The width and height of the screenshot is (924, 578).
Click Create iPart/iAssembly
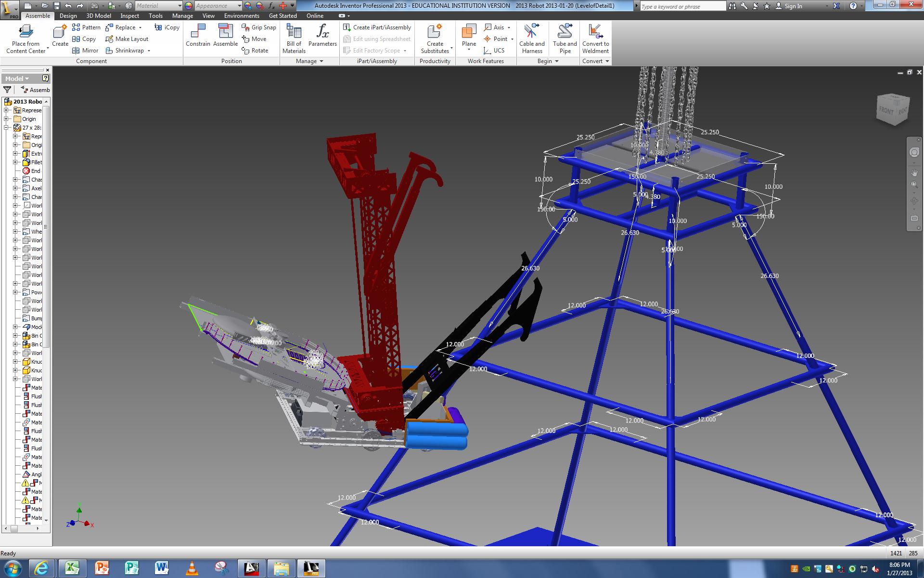(377, 27)
